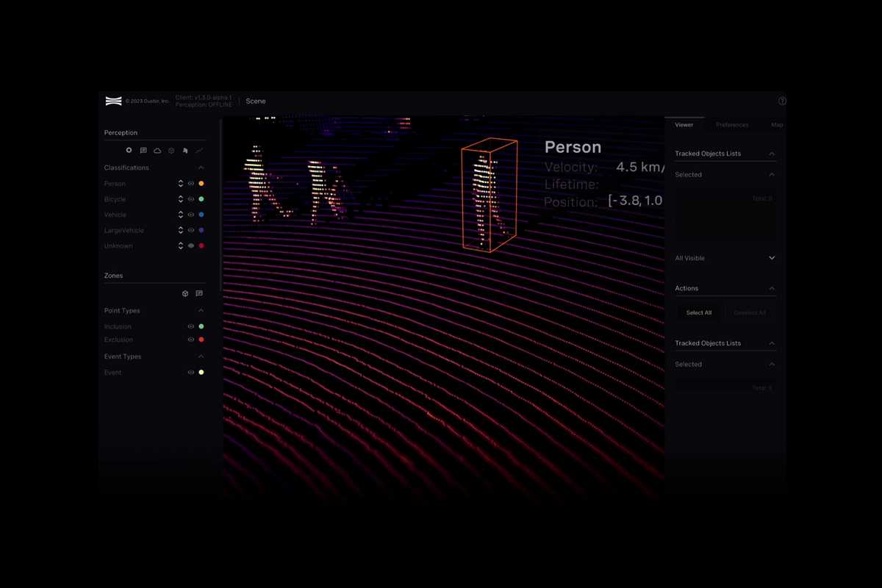
Task: Toggle visibility of the Event type
Action: (x=191, y=373)
